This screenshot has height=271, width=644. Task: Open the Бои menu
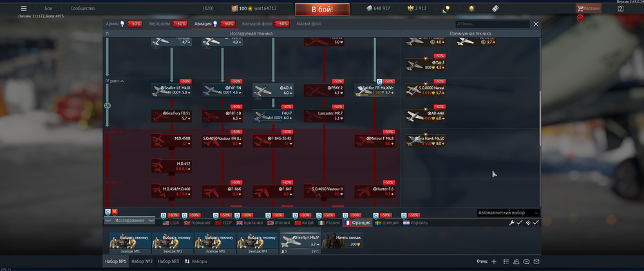(48, 8)
